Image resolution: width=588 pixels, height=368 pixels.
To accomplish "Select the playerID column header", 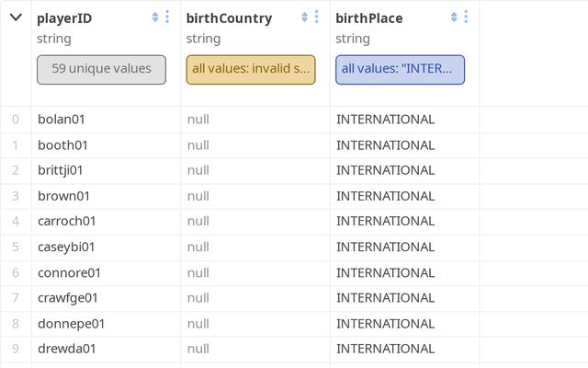I will [64, 18].
